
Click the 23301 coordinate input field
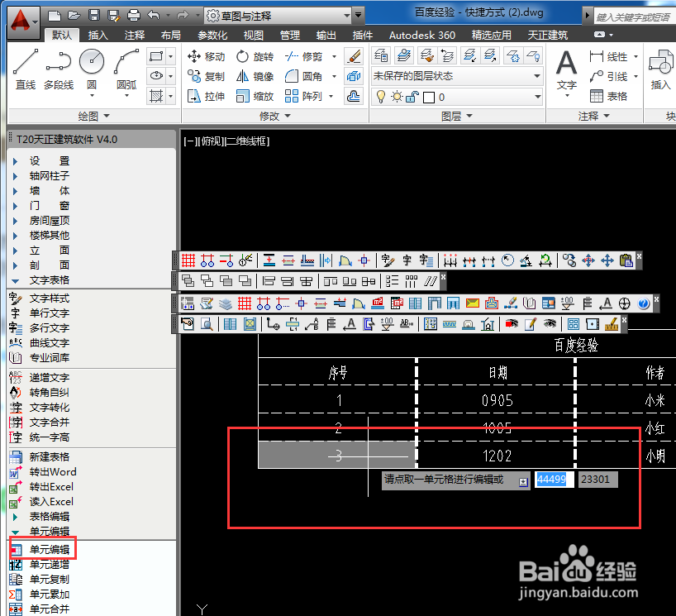[597, 480]
